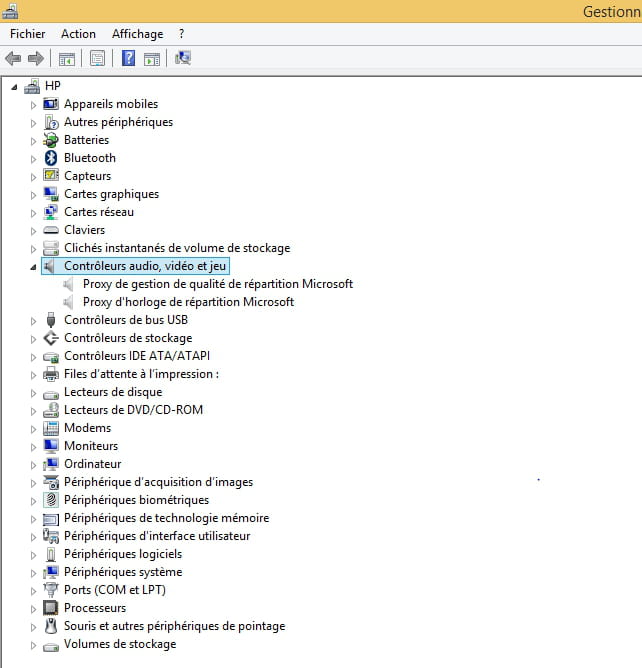Viewport: 642px width, 668px height.
Task: Click the Contrôleurs de stockage icon
Action: (51, 338)
